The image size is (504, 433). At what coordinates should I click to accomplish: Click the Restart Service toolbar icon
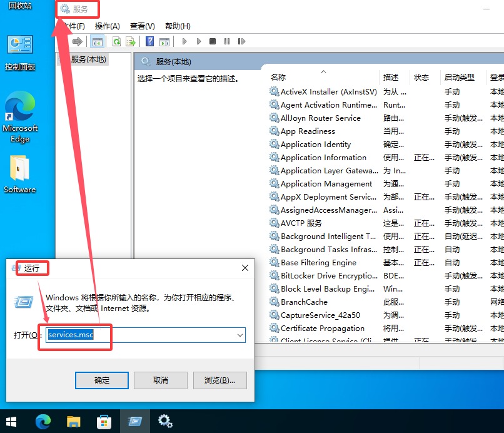241,41
